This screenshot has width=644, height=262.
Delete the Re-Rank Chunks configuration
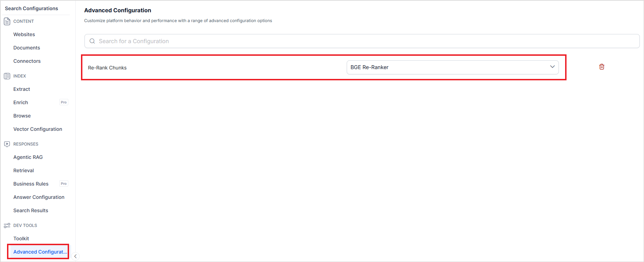point(602,67)
